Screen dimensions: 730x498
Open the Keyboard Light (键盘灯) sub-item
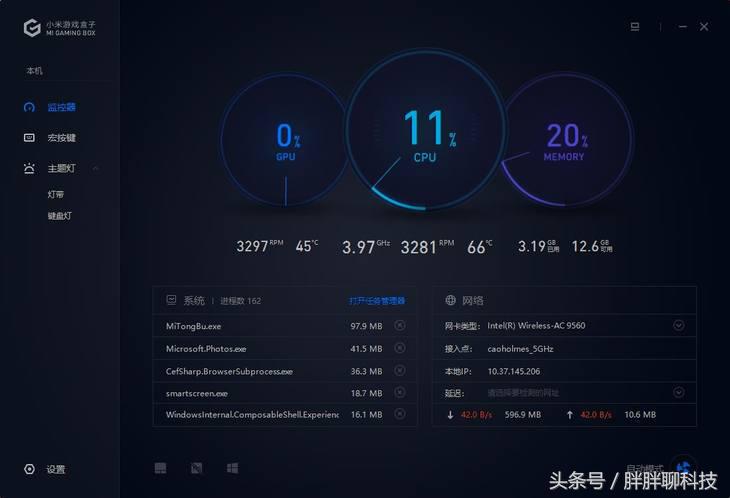tap(59, 216)
